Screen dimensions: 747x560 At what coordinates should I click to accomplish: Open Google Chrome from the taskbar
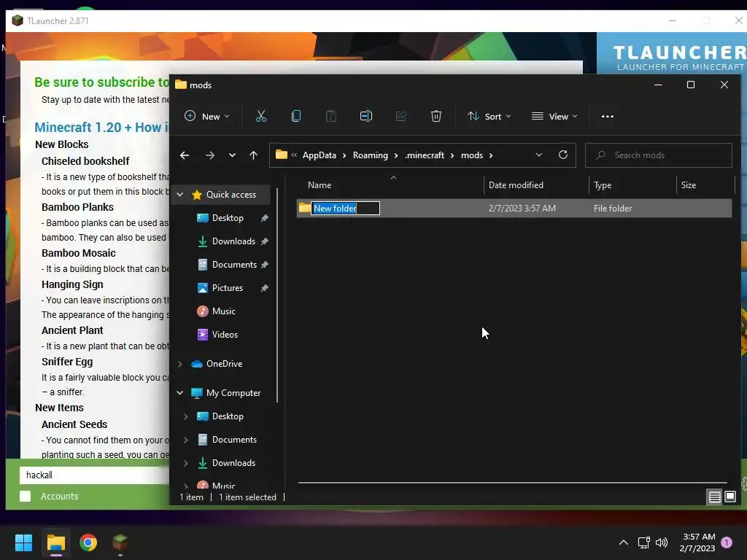point(88,542)
